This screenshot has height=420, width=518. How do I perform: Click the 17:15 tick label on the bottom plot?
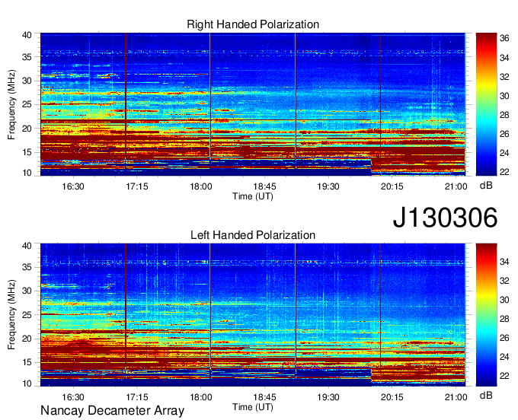pyautogui.click(x=137, y=397)
